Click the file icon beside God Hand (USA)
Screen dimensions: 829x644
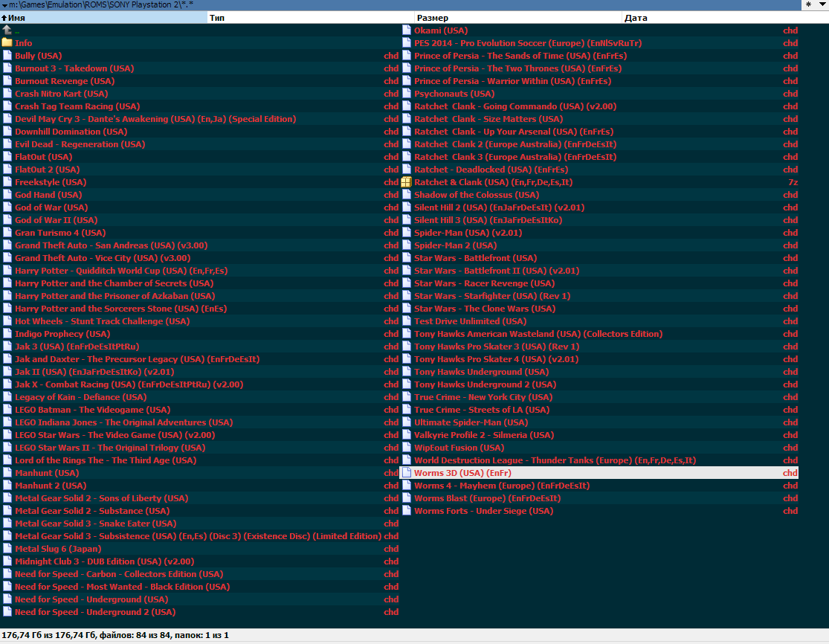[x=7, y=195]
